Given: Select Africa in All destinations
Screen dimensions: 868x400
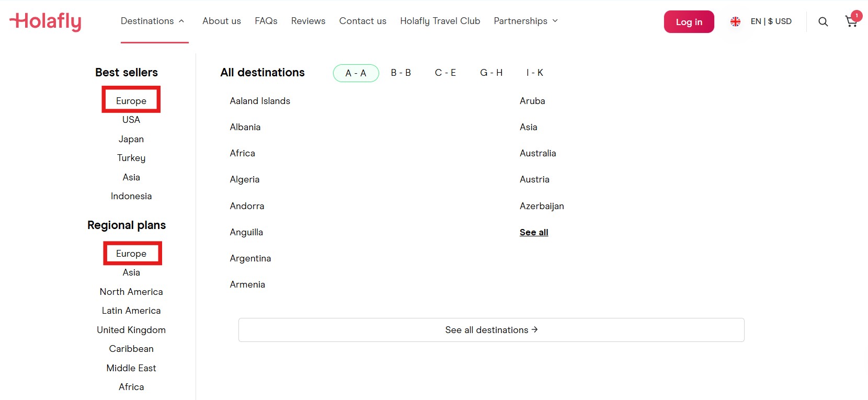Looking at the screenshot, I should [243, 153].
